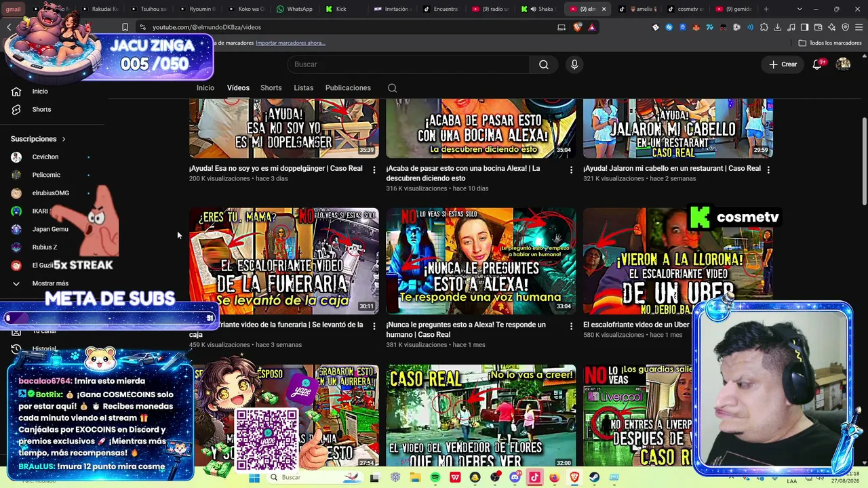Open options for Jalaron mi cabello video
Image resolution: width=868 pixels, height=488 pixels.
click(x=768, y=169)
